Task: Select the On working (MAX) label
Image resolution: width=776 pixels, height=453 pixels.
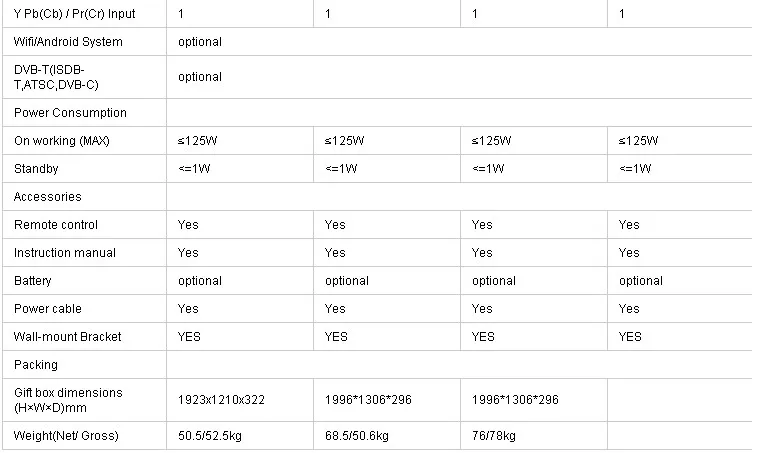Action: click(61, 141)
